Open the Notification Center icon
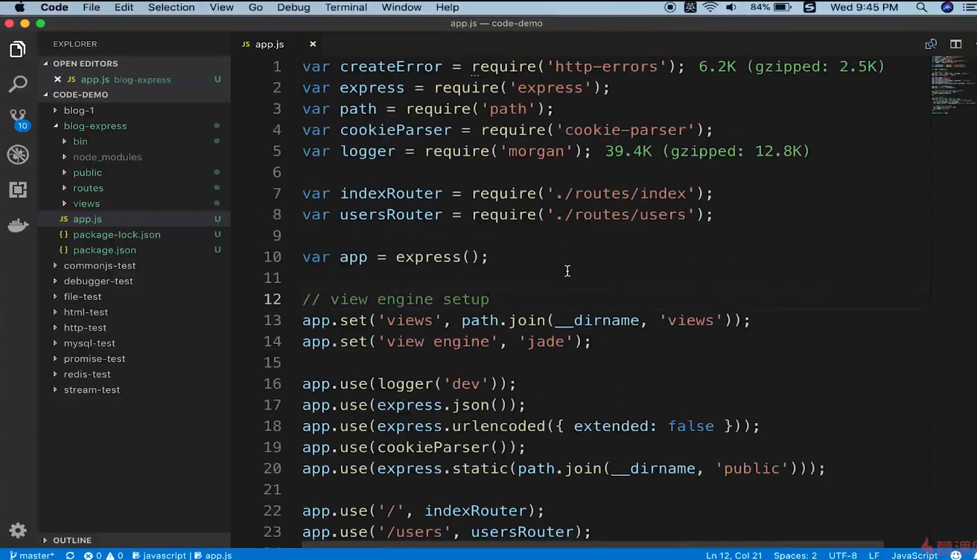The height and width of the screenshot is (560, 977). pyautogui.click(x=969, y=7)
